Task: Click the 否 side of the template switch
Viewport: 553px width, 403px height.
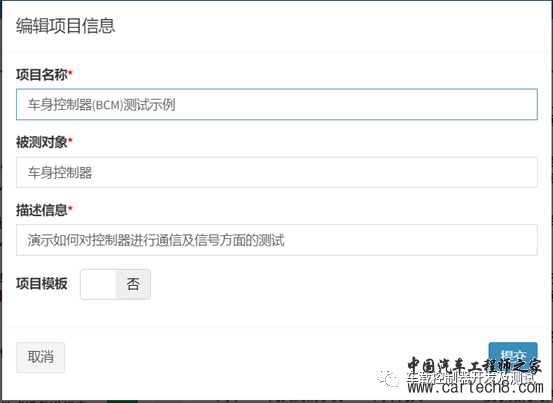Action: [x=133, y=284]
